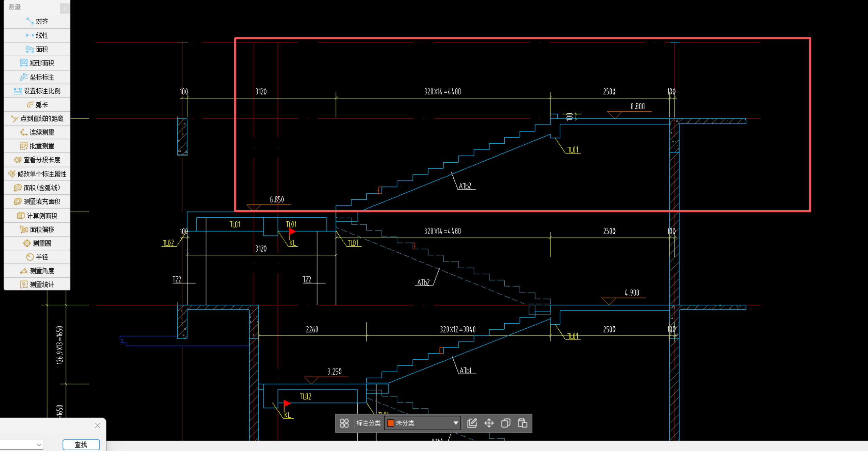Image resolution: width=868 pixels, height=451 pixels.
Task: Click 修改单个标注属性 in the panel
Action: pos(37,174)
